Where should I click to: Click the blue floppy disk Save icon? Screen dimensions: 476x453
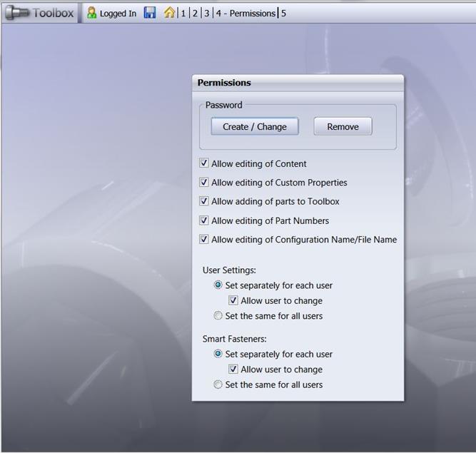pos(150,13)
